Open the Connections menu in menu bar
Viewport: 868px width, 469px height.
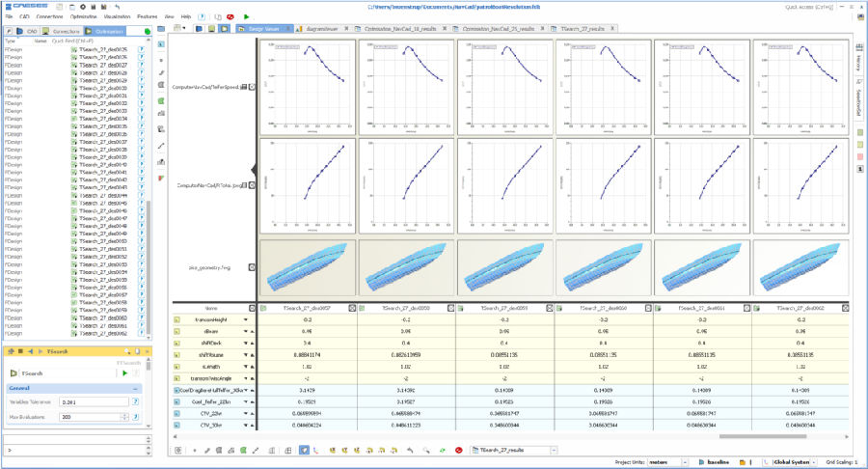[x=49, y=17]
